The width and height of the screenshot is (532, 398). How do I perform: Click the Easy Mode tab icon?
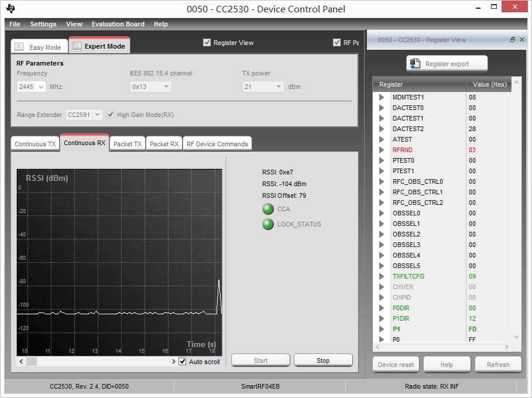pos(19,46)
